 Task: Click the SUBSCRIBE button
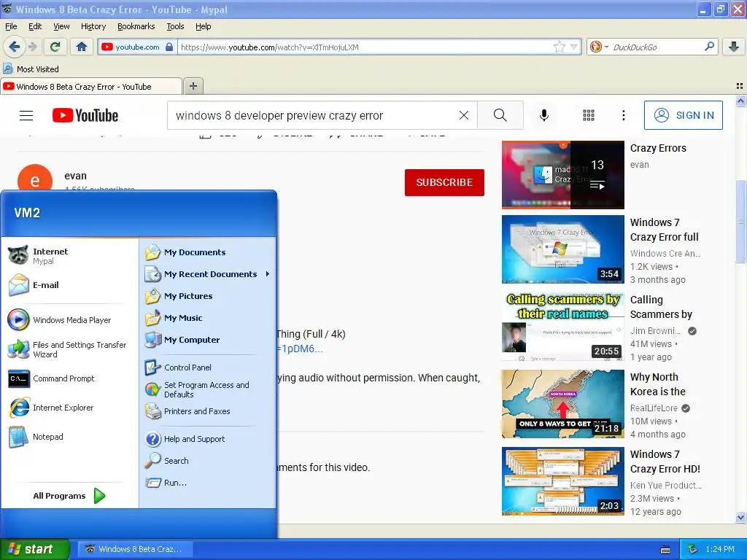click(444, 182)
